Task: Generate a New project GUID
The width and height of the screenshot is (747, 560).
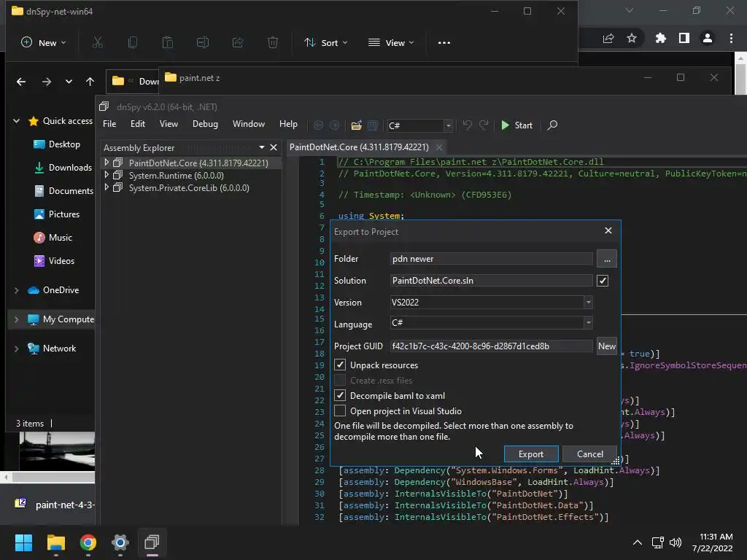Action: (606, 346)
